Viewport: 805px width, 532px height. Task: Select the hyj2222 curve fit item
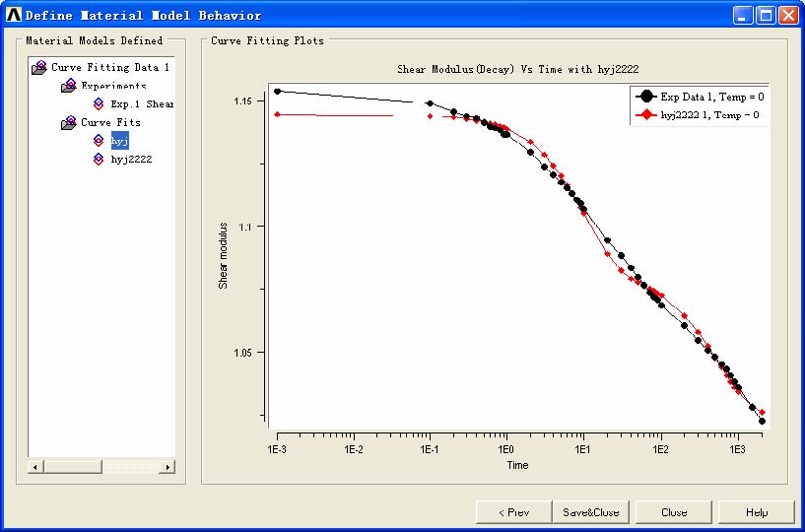[131, 159]
